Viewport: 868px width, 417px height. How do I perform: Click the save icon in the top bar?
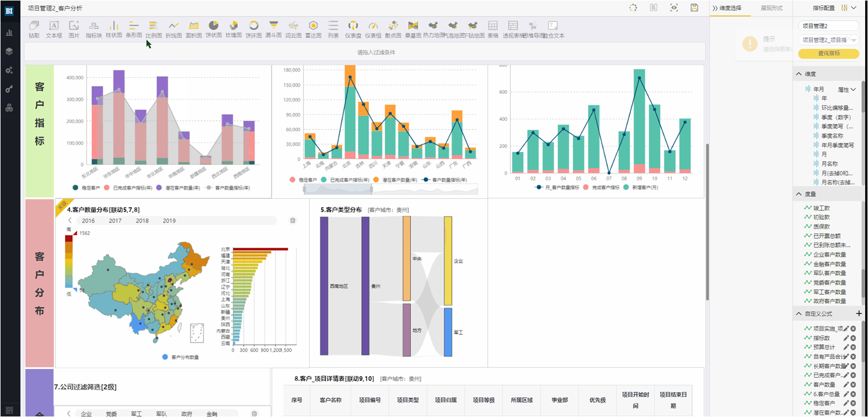pyautogui.click(x=694, y=8)
